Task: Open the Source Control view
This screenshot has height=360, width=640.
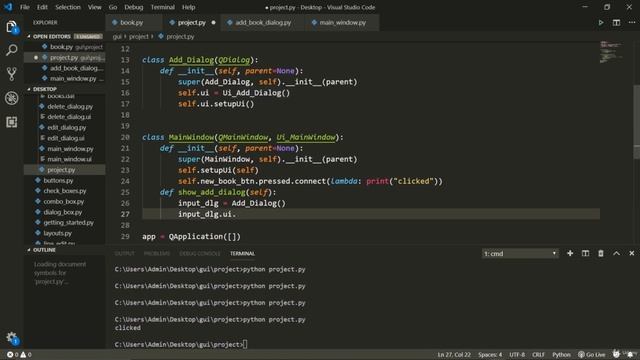Action: click(11, 74)
